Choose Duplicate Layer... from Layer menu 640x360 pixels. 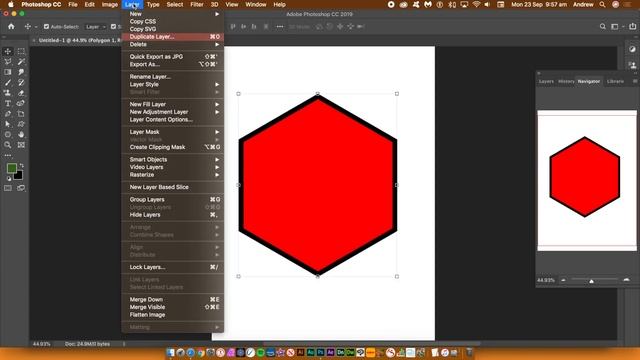point(173,37)
